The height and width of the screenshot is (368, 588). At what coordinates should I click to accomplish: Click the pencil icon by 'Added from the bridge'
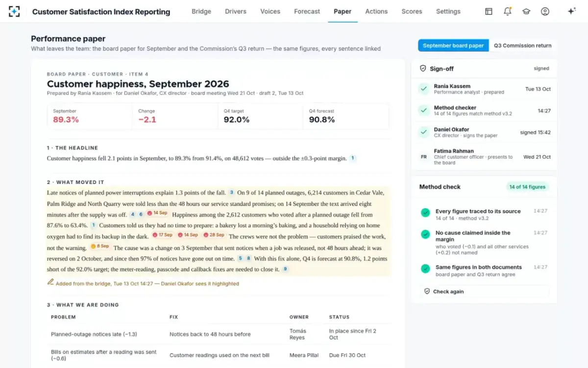[x=50, y=282]
